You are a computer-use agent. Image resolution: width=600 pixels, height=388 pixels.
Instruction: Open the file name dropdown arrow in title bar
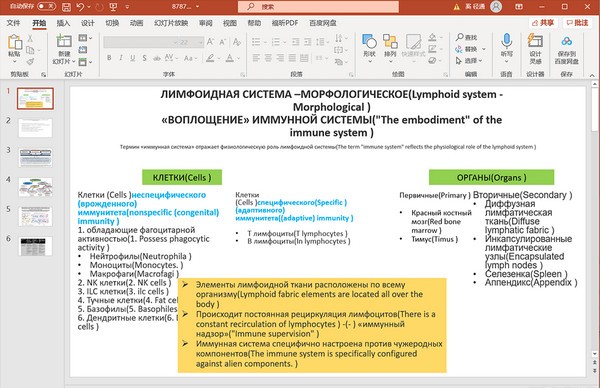[197, 7]
